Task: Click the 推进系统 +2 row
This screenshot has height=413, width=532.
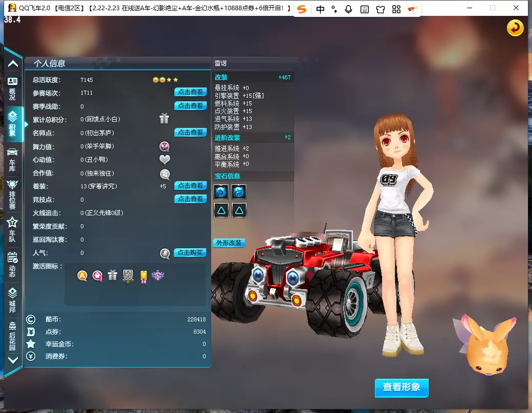Action: click(x=232, y=148)
